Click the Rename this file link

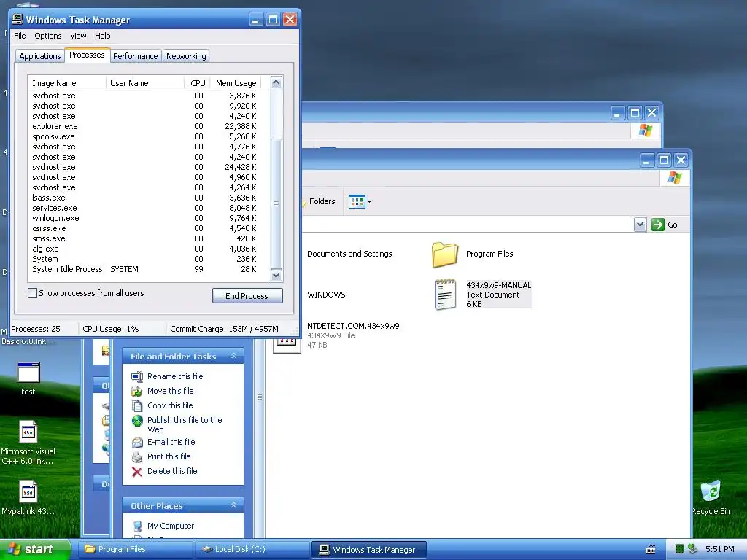(x=175, y=377)
